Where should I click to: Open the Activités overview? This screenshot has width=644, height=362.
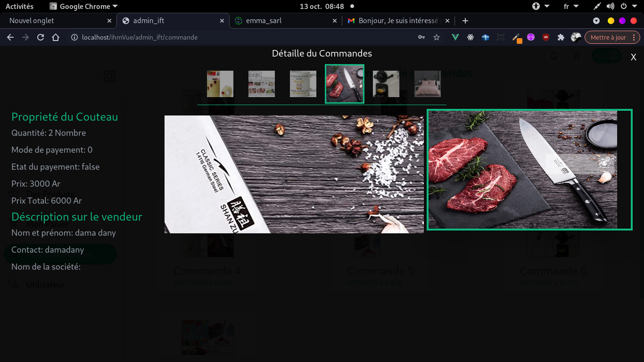[x=19, y=7]
